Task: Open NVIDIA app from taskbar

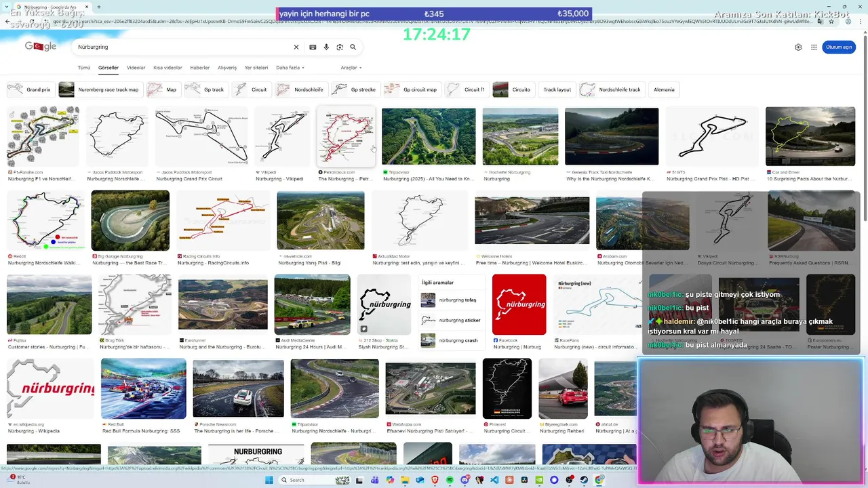Action: coord(539,480)
